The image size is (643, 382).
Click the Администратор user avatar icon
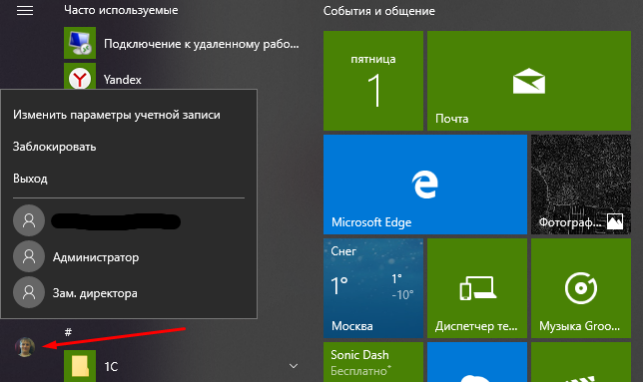pyautogui.click(x=29, y=257)
